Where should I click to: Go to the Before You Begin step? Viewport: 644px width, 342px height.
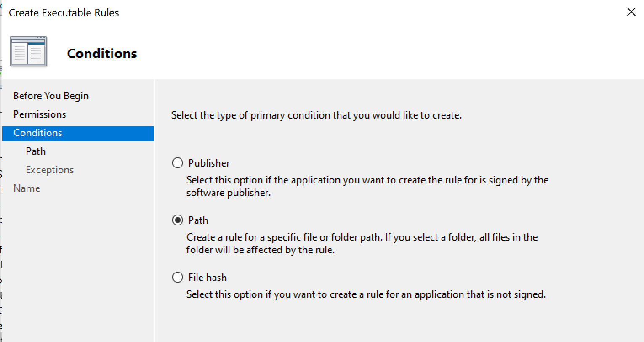pos(51,96)
